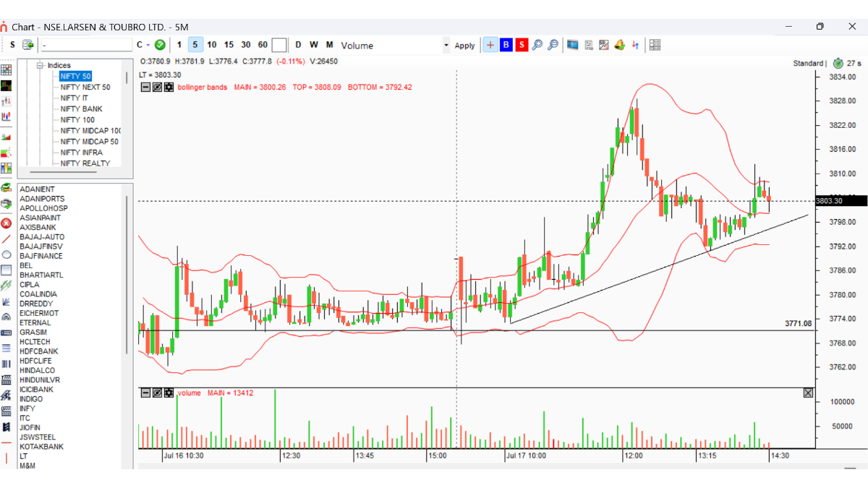Click the blue B buy button

pyautogui.click(x=506, y=45)
